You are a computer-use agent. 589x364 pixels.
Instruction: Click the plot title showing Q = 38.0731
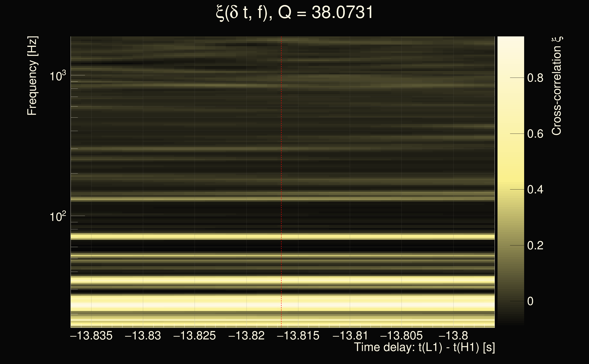pos(294,13)
